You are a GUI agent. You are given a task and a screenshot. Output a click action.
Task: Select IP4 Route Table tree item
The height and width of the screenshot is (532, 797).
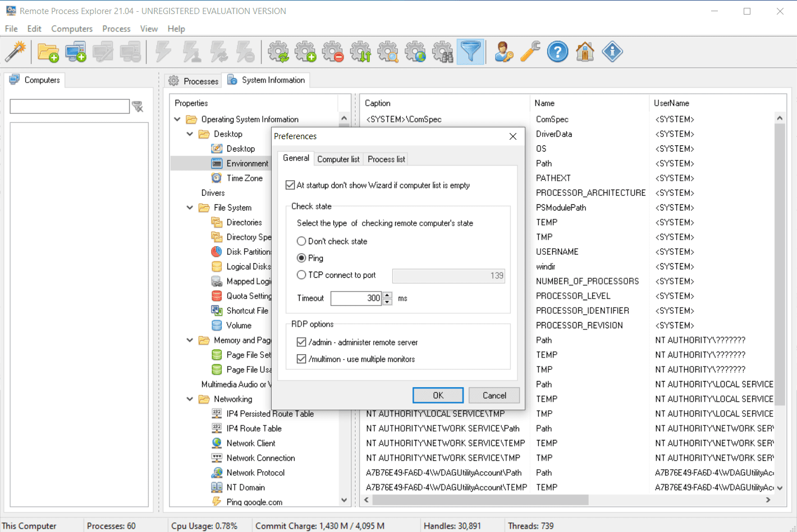coord(254,429)
